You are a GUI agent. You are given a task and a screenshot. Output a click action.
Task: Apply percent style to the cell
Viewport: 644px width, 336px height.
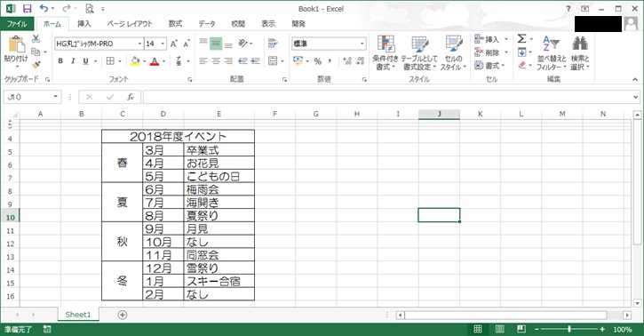[x=317, y=61]
